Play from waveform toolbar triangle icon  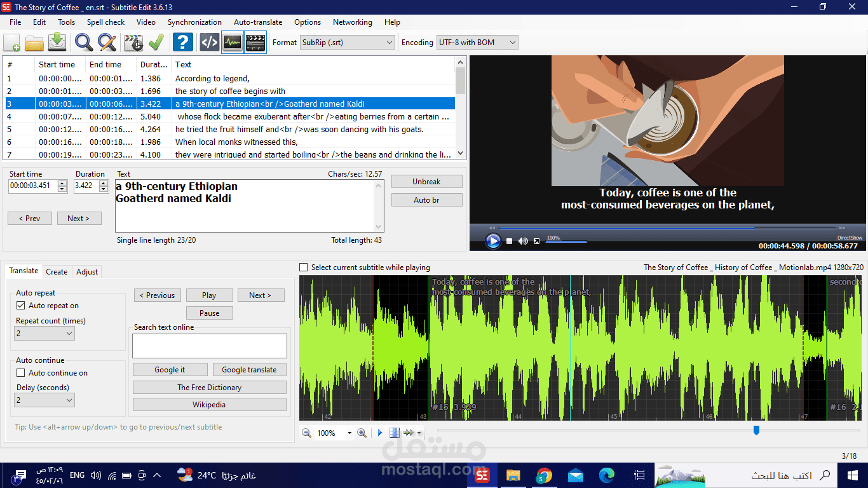[x=380, y=433]
